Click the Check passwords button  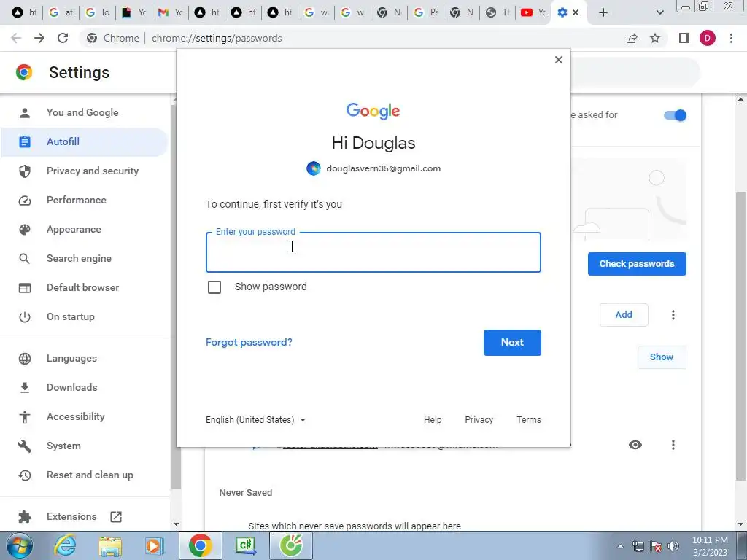(637, 264)
